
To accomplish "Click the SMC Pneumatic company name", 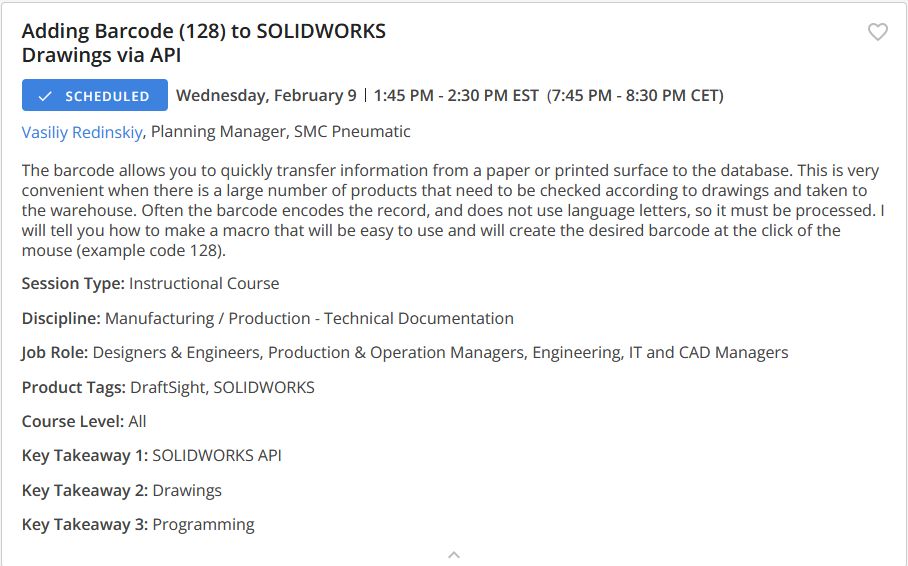I will (x=352, y=132).
